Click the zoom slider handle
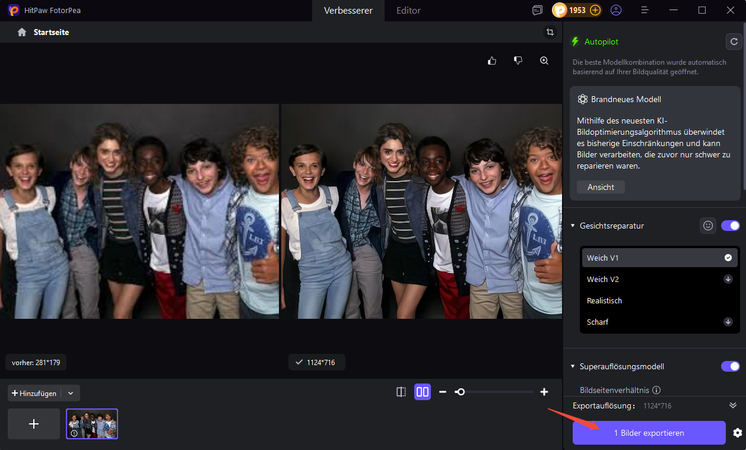 coord(460,392)
